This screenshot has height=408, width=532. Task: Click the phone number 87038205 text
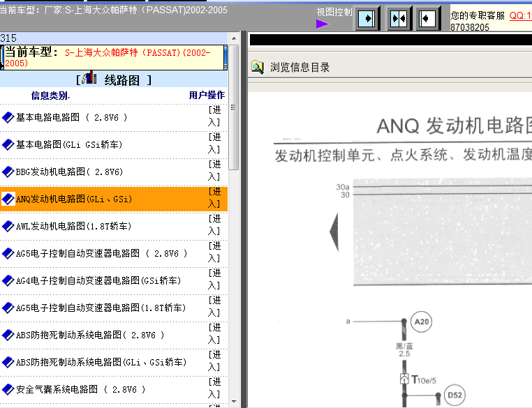click(x=470, y=27)
